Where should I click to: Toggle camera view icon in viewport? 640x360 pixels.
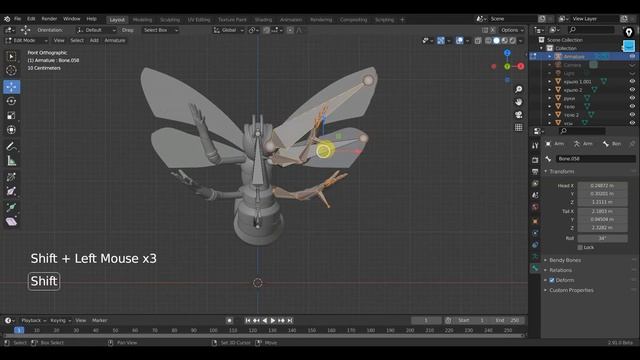pyautogui.click(x=518, y=115)
